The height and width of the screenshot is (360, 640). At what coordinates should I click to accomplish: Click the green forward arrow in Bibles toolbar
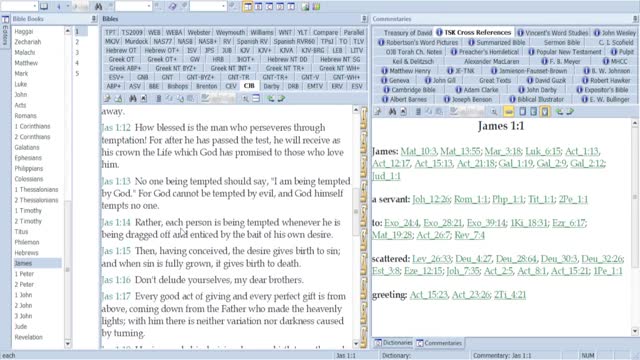pyautogui.click(x=281, y=98)
